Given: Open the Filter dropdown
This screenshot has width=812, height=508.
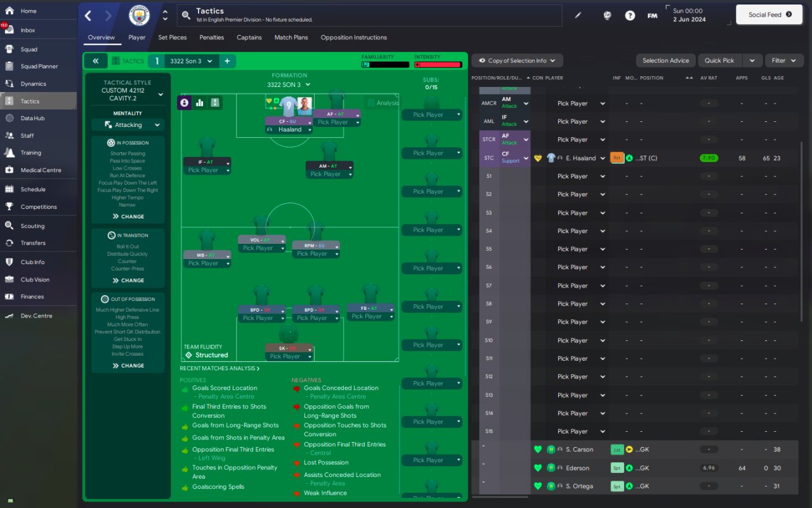Looking at the screenshot, I should [784, 60].
